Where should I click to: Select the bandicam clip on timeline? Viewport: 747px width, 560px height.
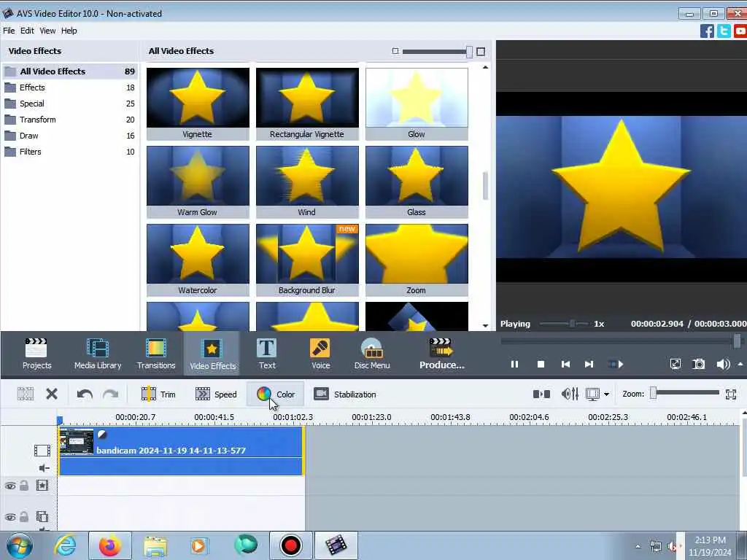coord(181,451)
